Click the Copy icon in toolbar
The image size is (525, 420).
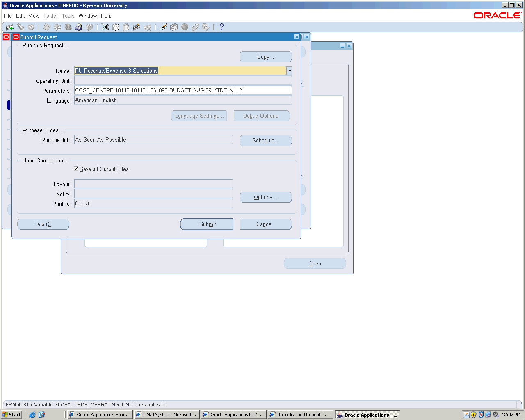tap(116, 27)
